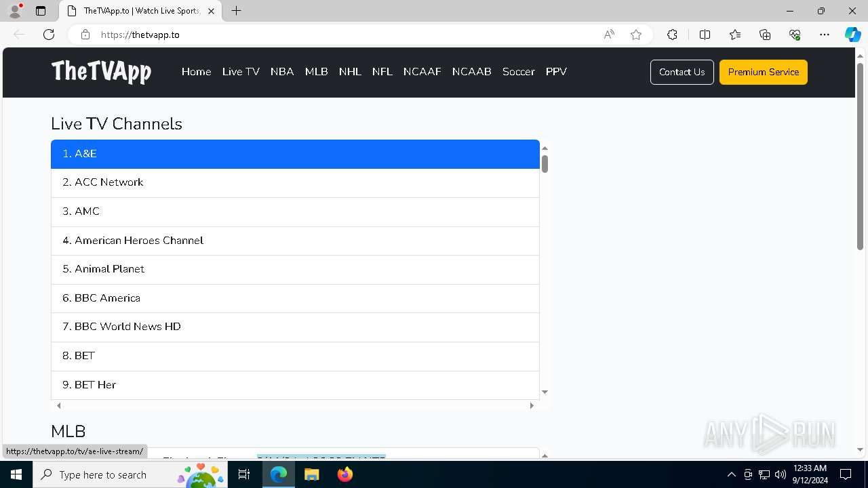868x488 pixels.
Task: Open NBA nav item
Action: pyautogui.click(x=282, y=72)
